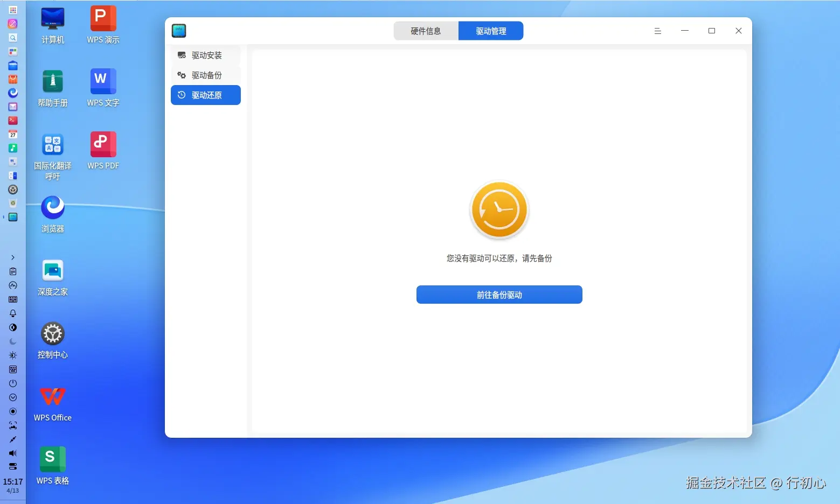Launch the file manager from the dock
This screenshot has height=504, width=840.
pos(13,66)
